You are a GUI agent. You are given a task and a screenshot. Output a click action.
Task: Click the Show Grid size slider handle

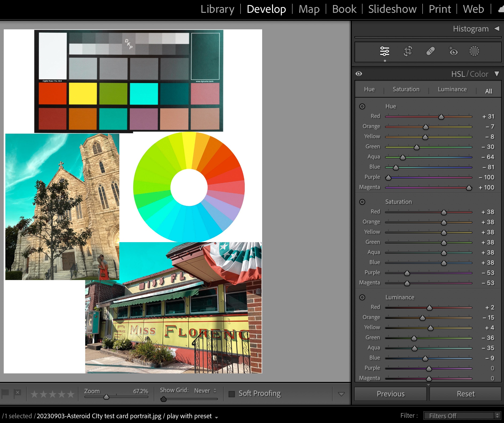tap(164, 399)
